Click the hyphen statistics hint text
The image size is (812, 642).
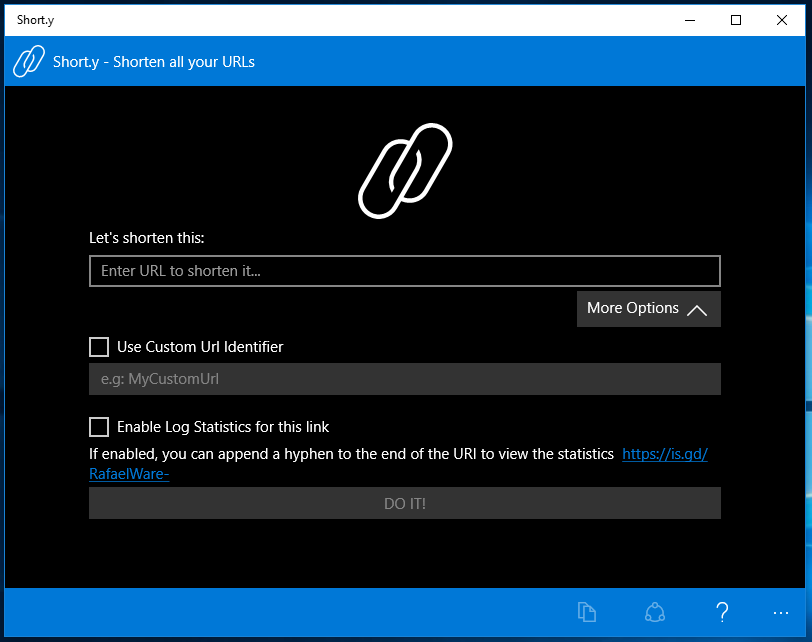(x=351, y=454)
